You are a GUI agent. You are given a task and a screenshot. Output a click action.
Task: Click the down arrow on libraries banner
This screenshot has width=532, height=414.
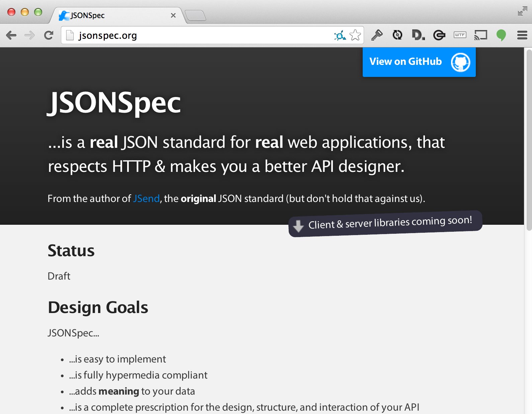(x=298, y=226)
